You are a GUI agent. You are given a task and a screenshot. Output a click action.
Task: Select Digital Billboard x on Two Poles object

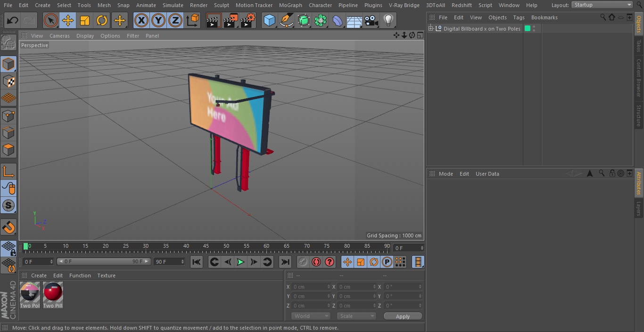click(482, 29)
